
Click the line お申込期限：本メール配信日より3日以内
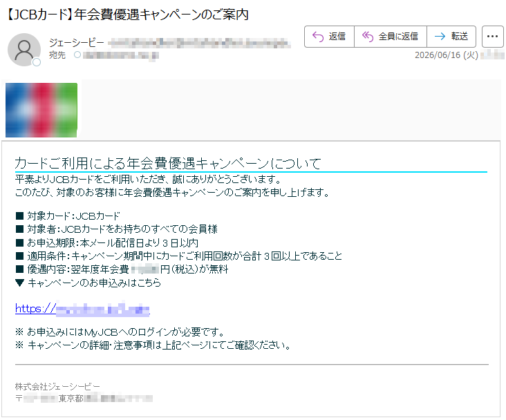point(107,242)
